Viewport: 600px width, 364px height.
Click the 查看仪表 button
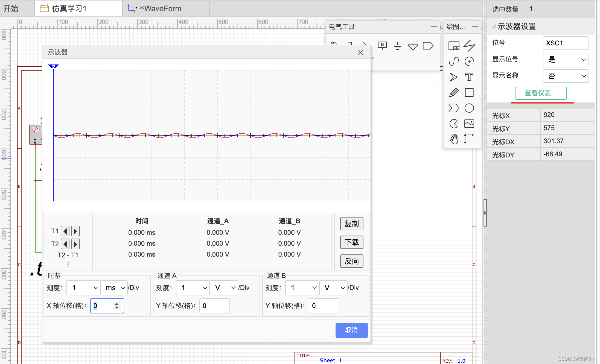click(541, 93)
